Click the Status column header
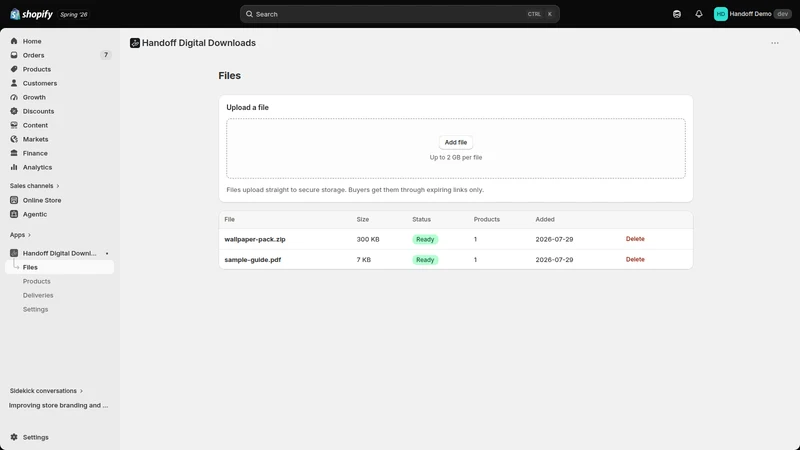 click(421, 219)
